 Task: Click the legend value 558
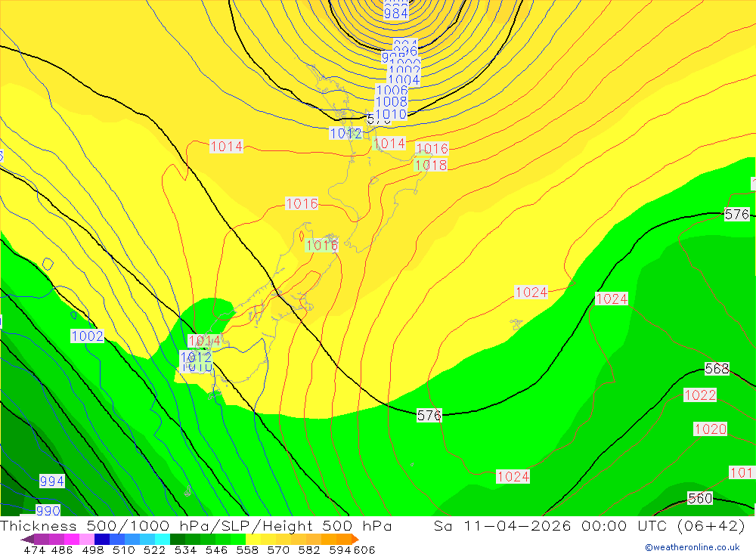(247, 549)
